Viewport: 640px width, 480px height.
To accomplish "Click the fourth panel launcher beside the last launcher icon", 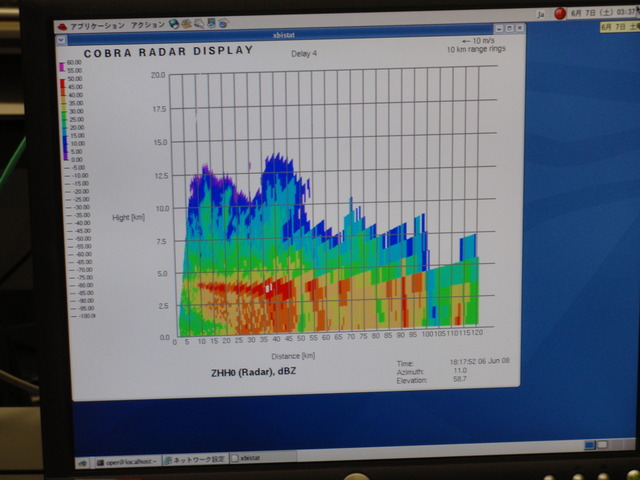I will click(x=211, y=23).
